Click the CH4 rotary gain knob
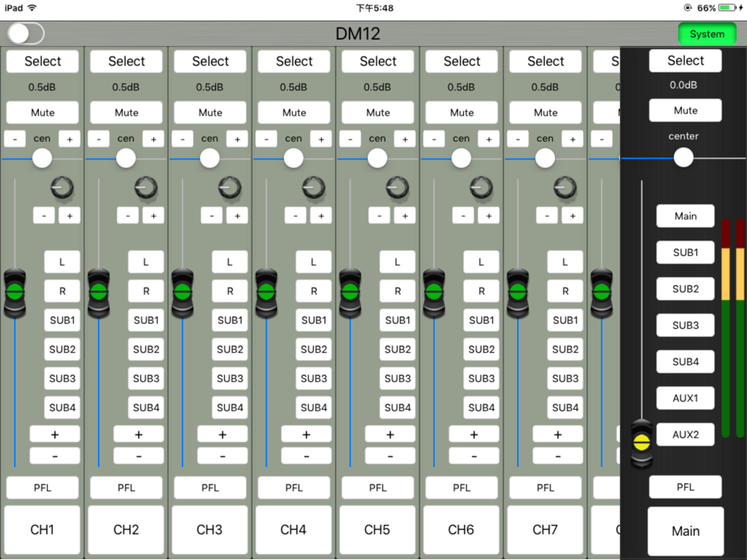Viewport: 747px width, 560px height. tap(314, 187)
